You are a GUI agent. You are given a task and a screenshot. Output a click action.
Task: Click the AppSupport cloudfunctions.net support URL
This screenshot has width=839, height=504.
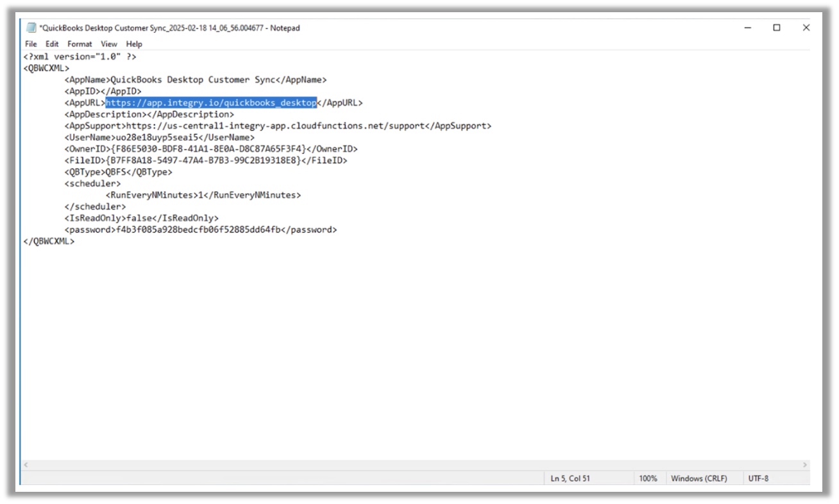(275, 126)
